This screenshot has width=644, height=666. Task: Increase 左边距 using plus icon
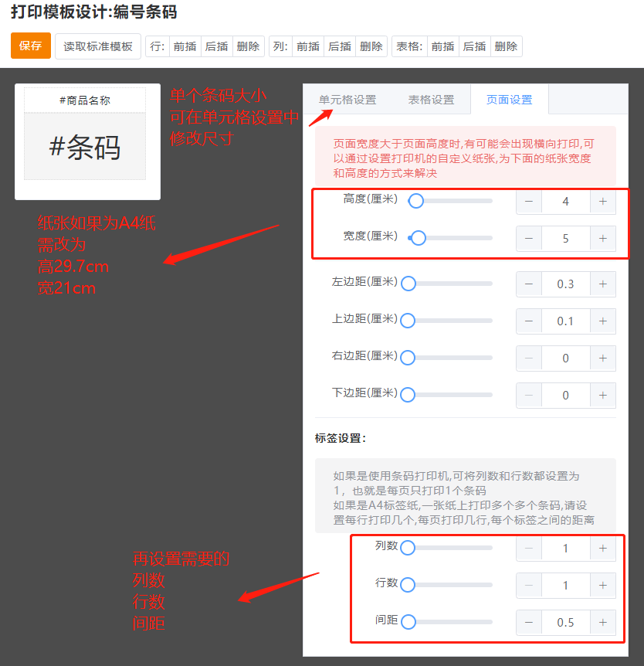[x=602, y=284]
